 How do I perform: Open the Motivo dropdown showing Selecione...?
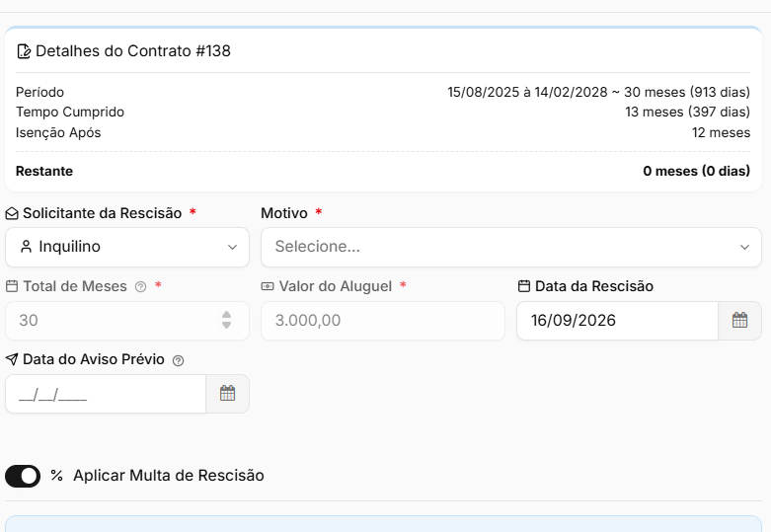[511, 247]
